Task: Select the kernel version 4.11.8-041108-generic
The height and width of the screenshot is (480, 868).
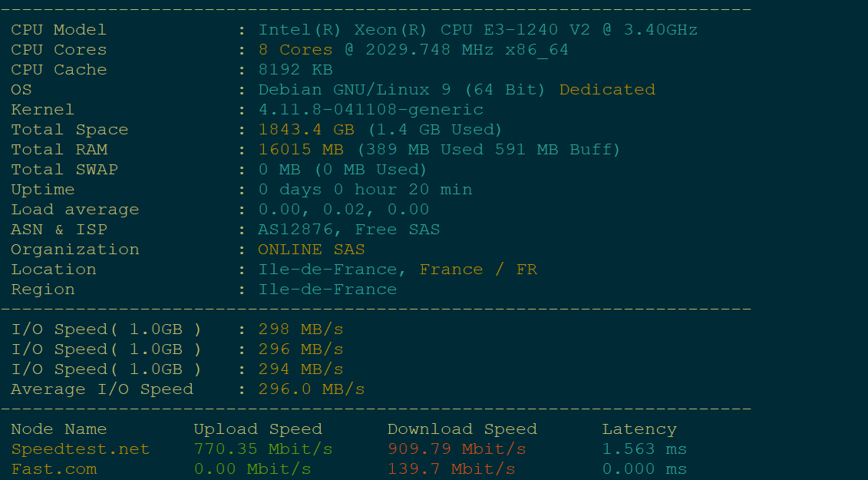Action: [371, 110]
